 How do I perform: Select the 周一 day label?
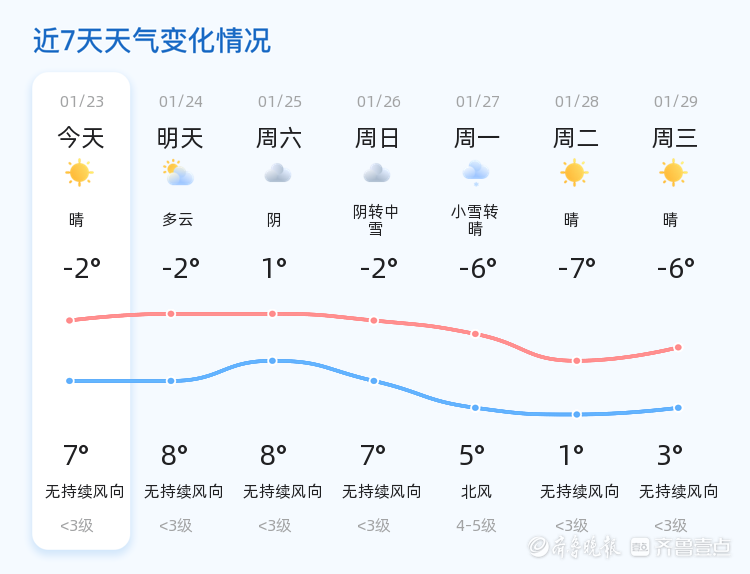pyautogui.click(x=477, y=137)
